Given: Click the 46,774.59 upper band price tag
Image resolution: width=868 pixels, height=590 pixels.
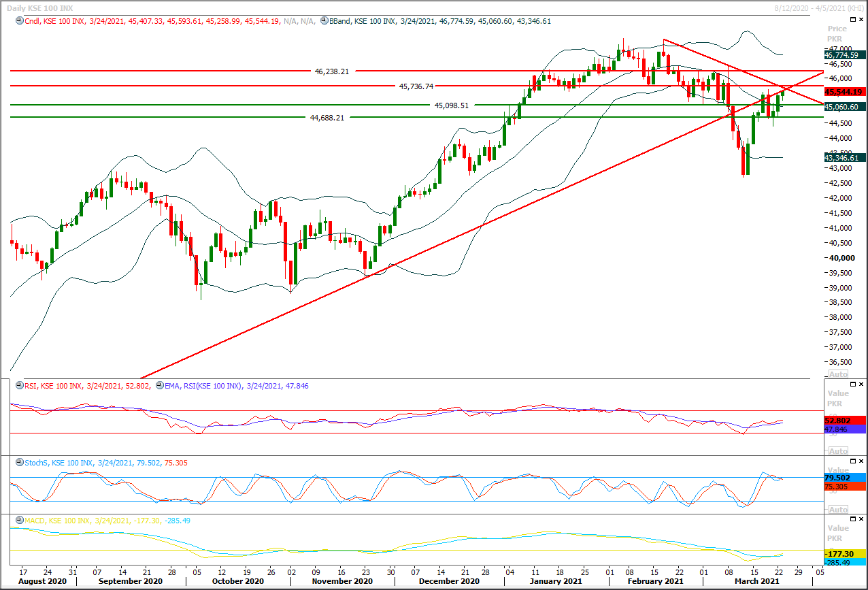Looking at the screenshot, I should tap(844, 54).
